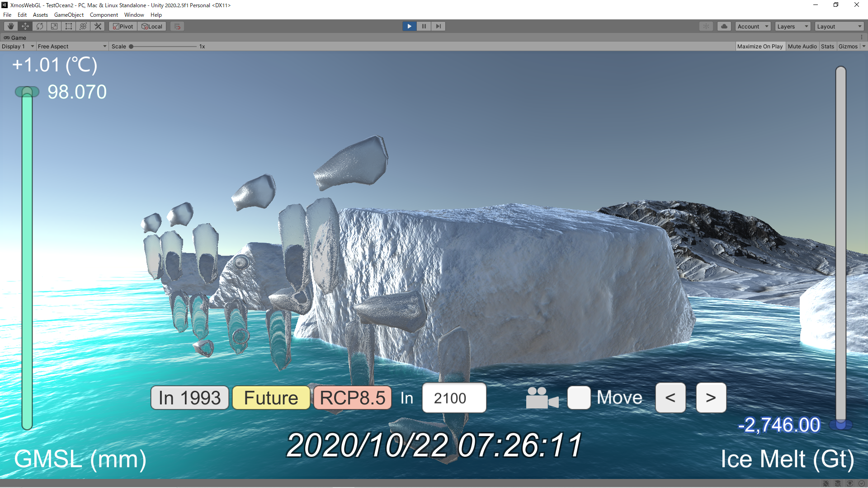Image resolution: width=868 pixels, height=488 pixels.
Task: Toggle Mute Audio option
Action: [x=802, y=46]
